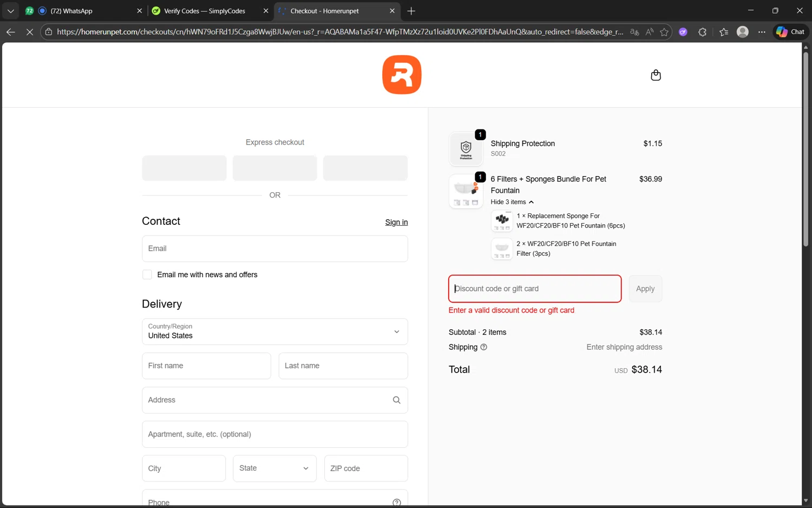View site information lock icon
The width and height of the screenshot is (812, 508).
pyautogui.click(x=49, y=32)
